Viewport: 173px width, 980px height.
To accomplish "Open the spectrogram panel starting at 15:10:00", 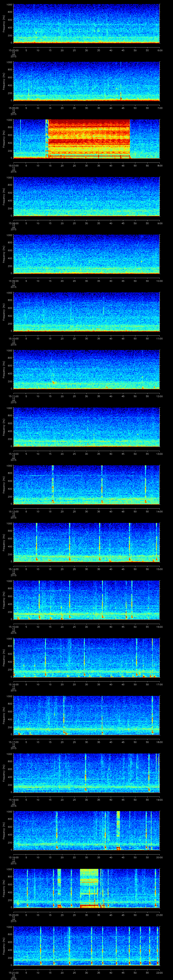I will [x=87, y=312].
